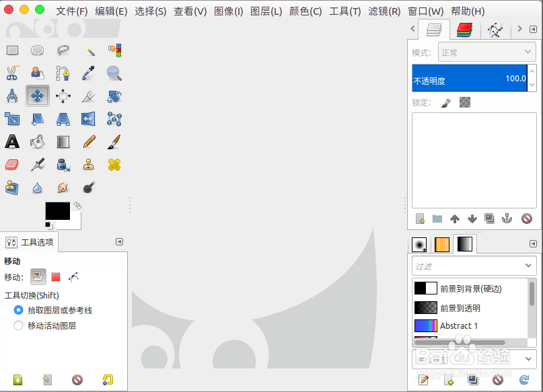Image resolution: width=543 pixels, height=392 pixels.
Task: Select the Alignment tool
Action: tap(63, 96)
